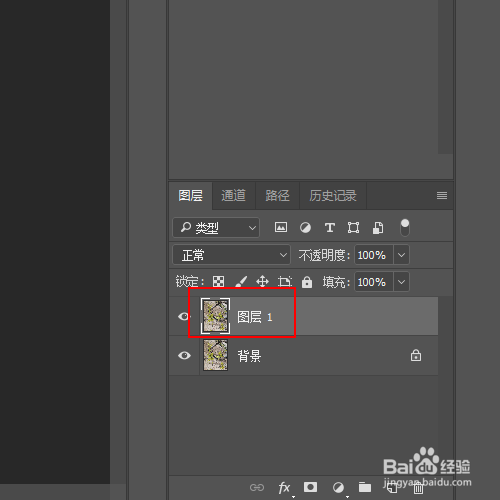The height and width of the screenshot is (500, 500).
Task: Click the 图层 1 layer name
Action: click(255, 317)
